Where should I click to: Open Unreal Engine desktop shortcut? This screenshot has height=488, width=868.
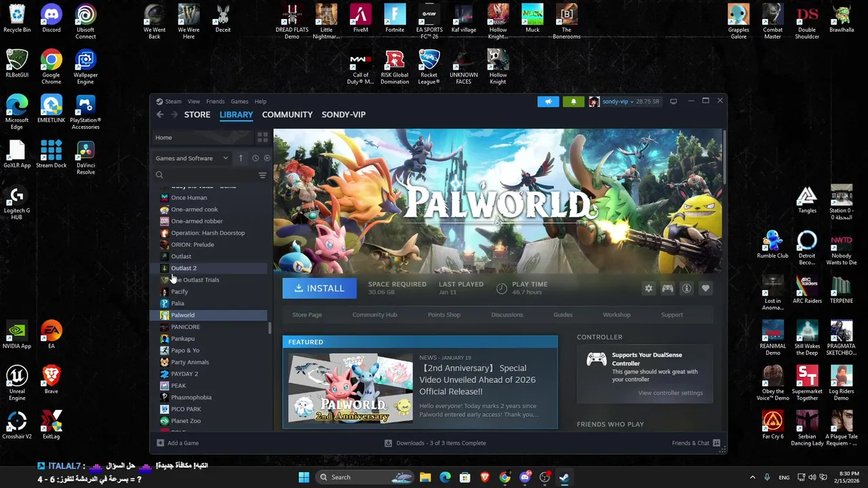17,383
